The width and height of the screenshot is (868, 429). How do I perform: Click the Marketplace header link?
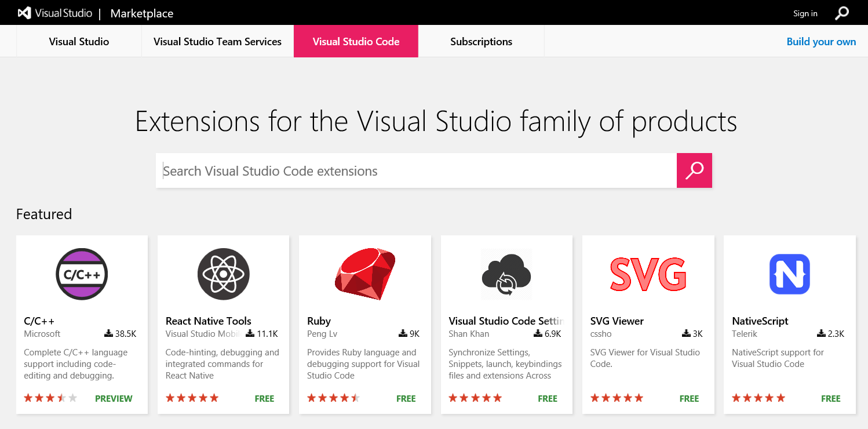pos(141,13)
